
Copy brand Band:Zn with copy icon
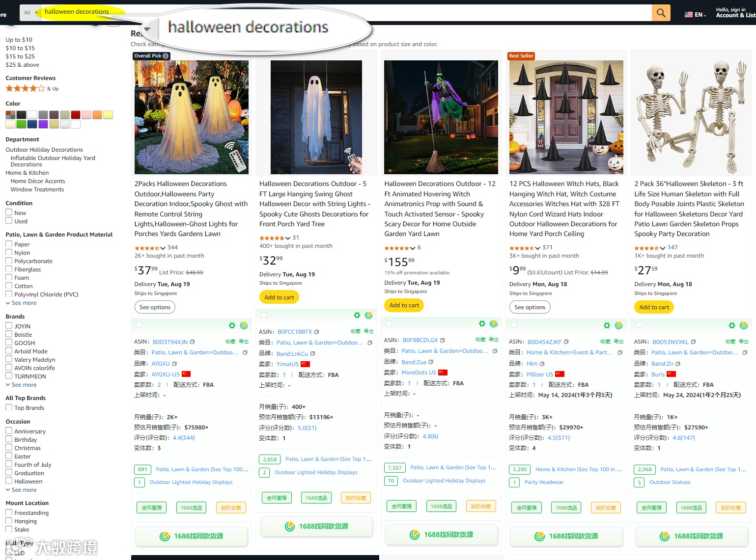(678, 364)
